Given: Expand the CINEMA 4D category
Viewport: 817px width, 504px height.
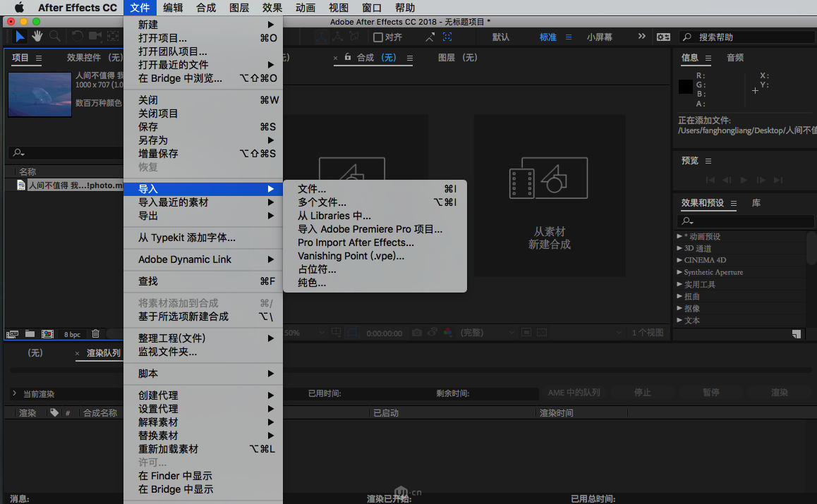Looking at the screenshot, I should point(679,260).
